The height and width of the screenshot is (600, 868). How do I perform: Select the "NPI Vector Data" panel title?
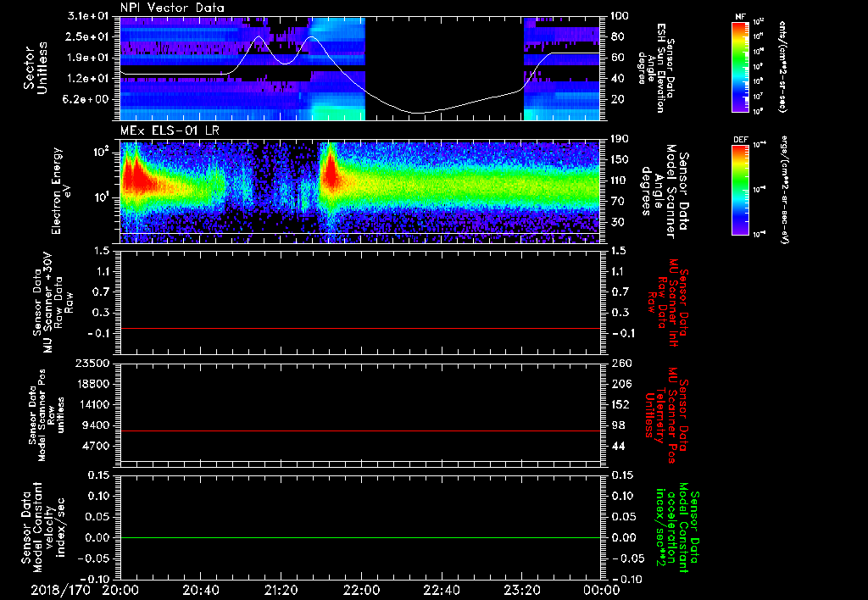point(172,8)
